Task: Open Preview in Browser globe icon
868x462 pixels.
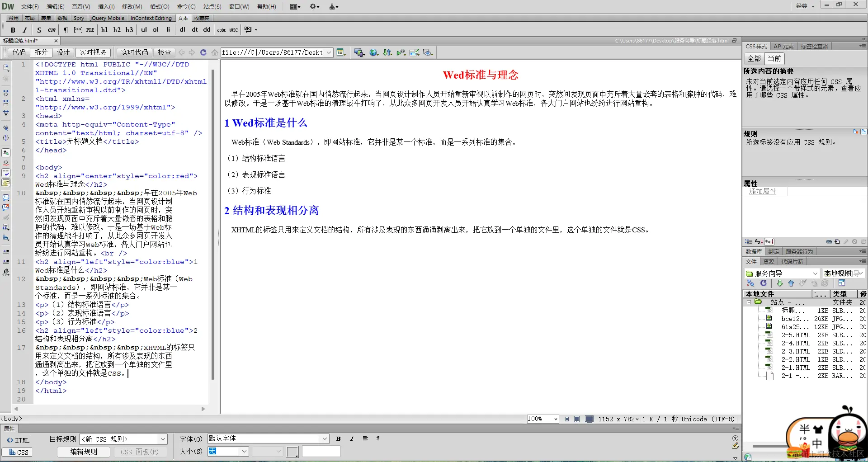Action: click(x=373, y=52)
